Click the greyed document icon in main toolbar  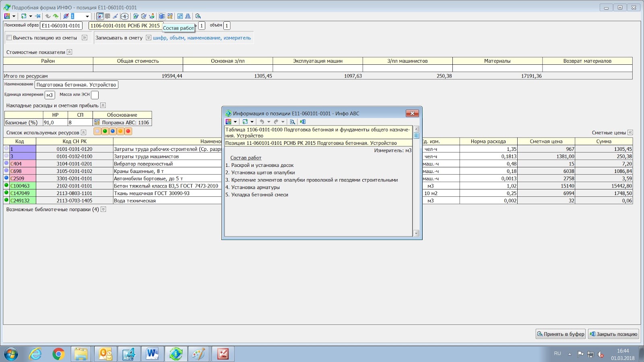click(107, 16)
